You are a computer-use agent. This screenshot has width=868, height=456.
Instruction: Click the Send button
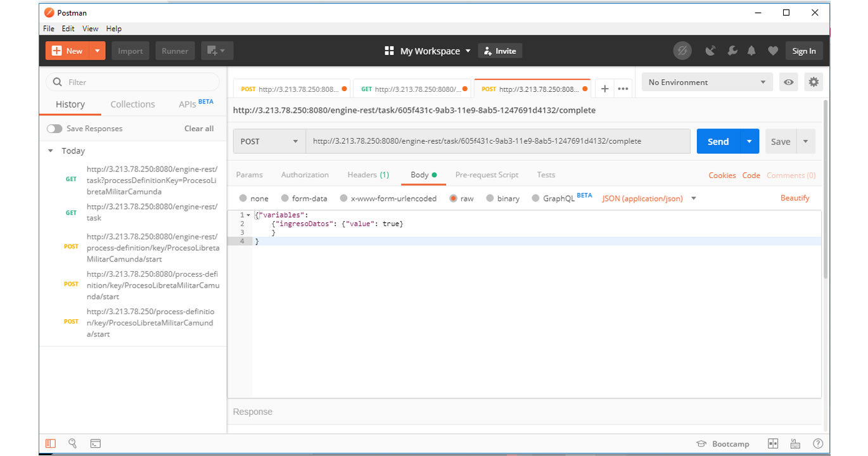718,141
